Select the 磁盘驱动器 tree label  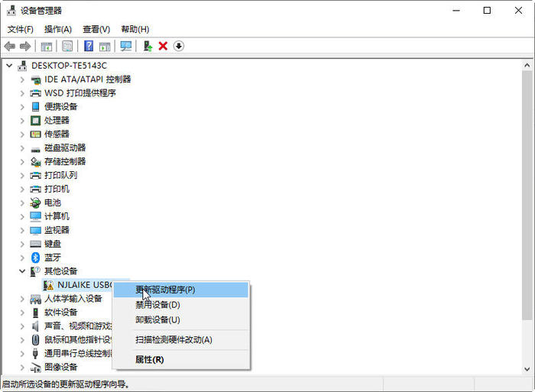point(65,147)
